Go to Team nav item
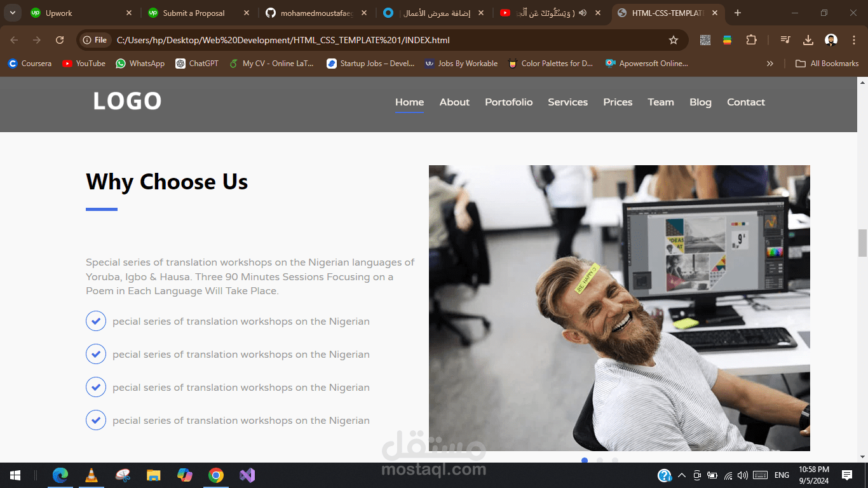 (661, 102)
